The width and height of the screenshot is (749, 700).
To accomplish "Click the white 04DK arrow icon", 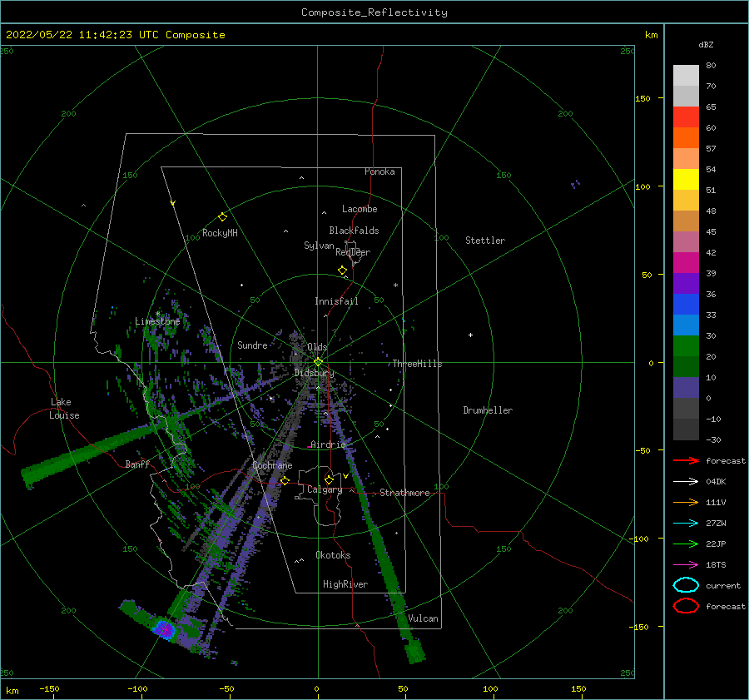I will pos(686,482).
